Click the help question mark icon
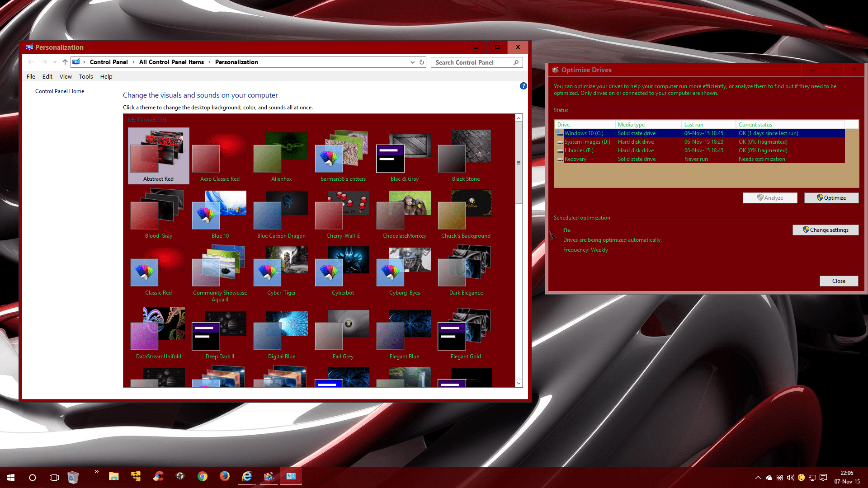The image size is (868, 488). pos(523,86)
